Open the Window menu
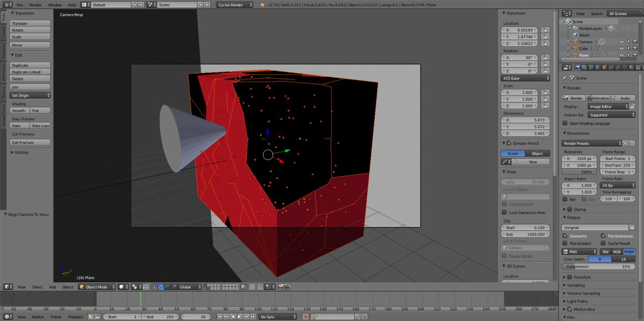 pyautogui.click(x=55, y=4)
